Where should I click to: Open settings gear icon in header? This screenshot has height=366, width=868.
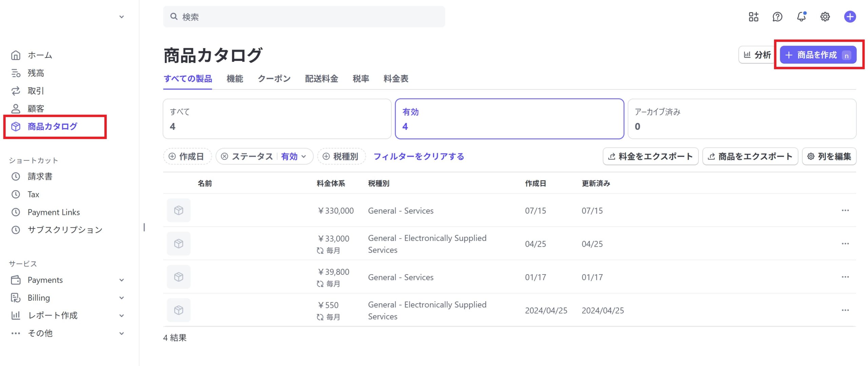pos(825,17)
